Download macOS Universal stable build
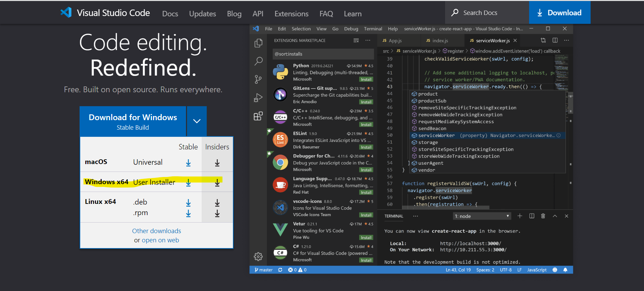The height and width of the screenshot is (291, 644). click(188, 163)
